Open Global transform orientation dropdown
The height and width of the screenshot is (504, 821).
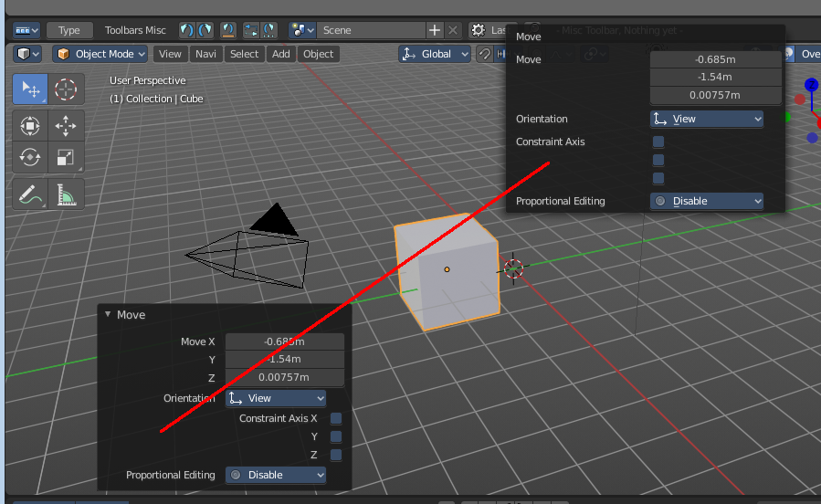(x=435, y=54)
